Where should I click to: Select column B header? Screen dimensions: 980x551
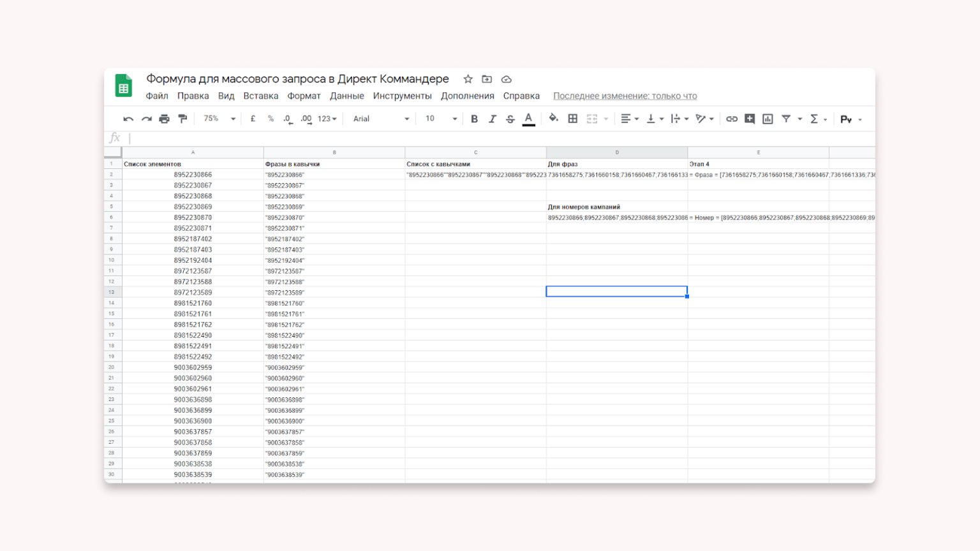[x=334, y=152]
